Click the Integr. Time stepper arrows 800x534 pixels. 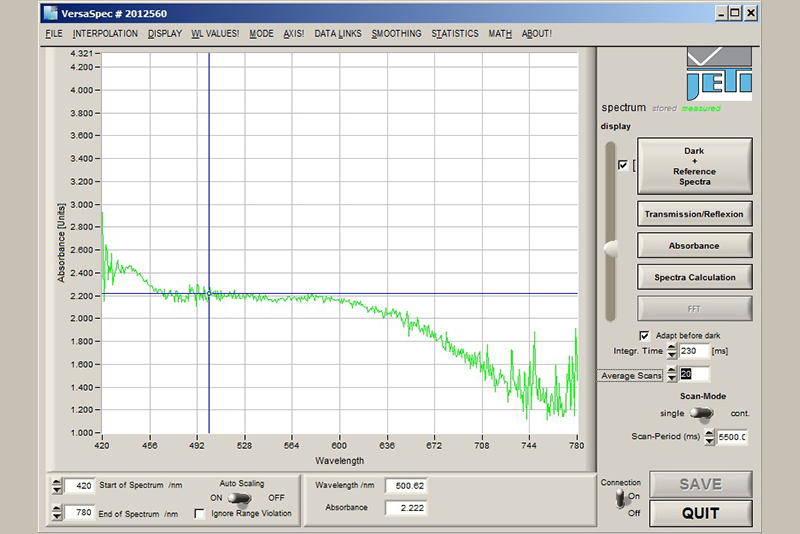coord(672,351)
